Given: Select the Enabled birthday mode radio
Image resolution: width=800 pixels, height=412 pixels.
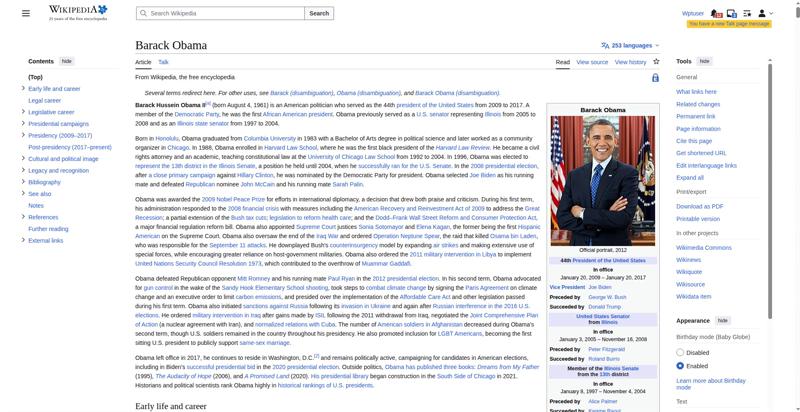Looking at the screenshot, I should pos(681,366).
